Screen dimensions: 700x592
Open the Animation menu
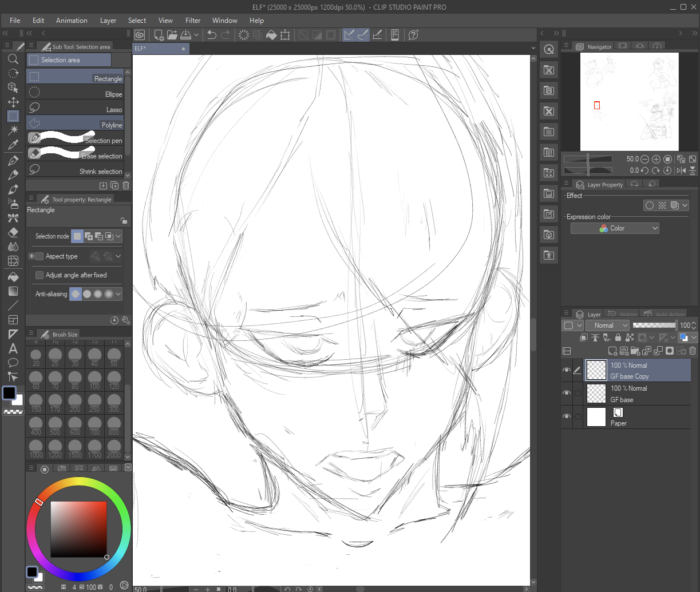tap(72, 20)
